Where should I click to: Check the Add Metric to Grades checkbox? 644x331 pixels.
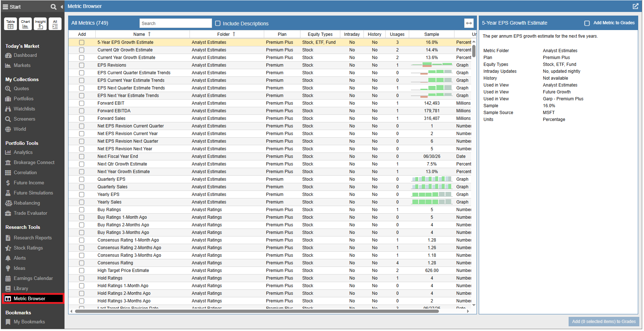pos(587,22)
